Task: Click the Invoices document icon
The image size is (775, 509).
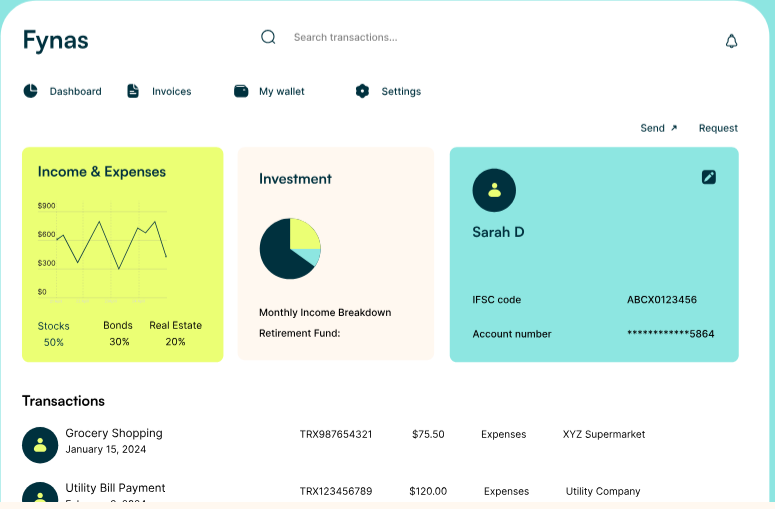Action: click(133, 91)
